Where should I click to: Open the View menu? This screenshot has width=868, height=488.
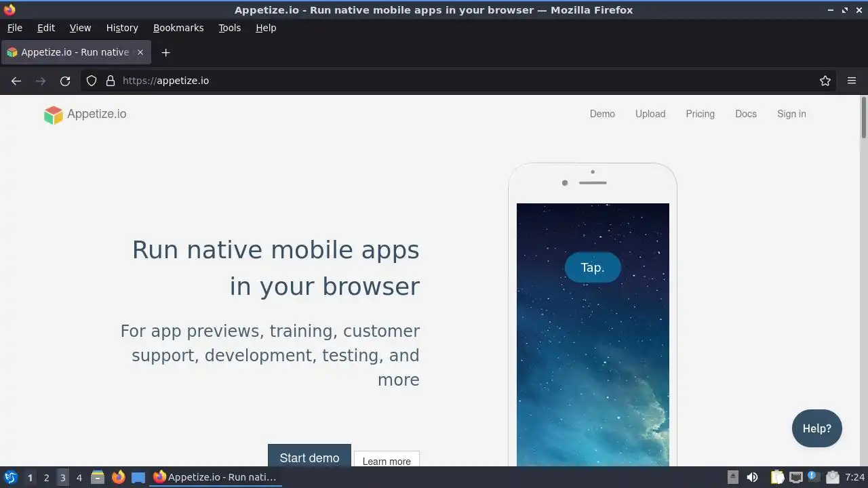coord(80,28)
